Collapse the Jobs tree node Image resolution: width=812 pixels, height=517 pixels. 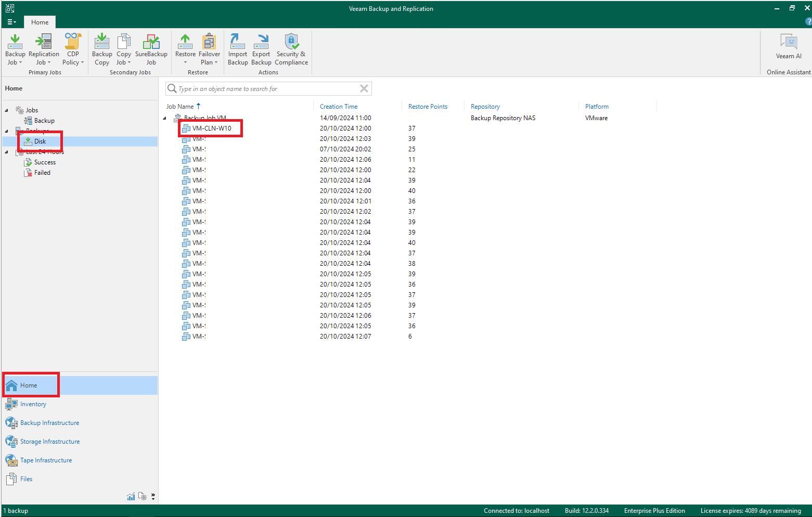tap(6, 110)
